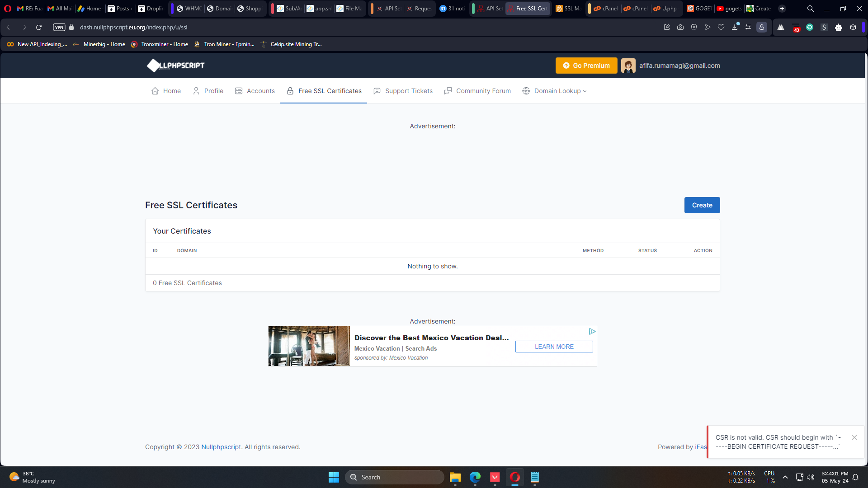Show hidden system tray icons chevron
Viewport: 868px width, 488px height.
pos(785,477)
